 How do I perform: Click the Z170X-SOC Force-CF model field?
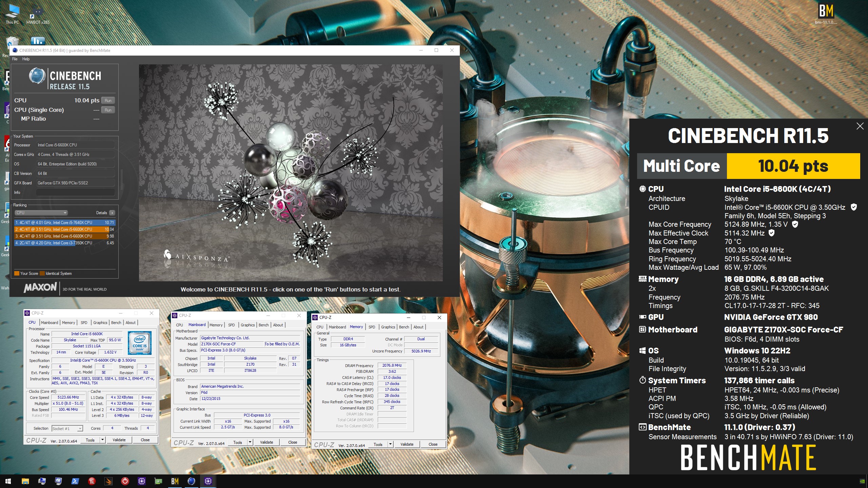click(232, 344)
